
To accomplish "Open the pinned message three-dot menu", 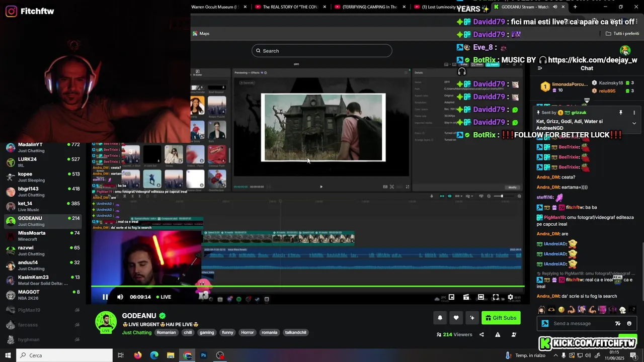I will pyautogui.click(x=634, y=113).
